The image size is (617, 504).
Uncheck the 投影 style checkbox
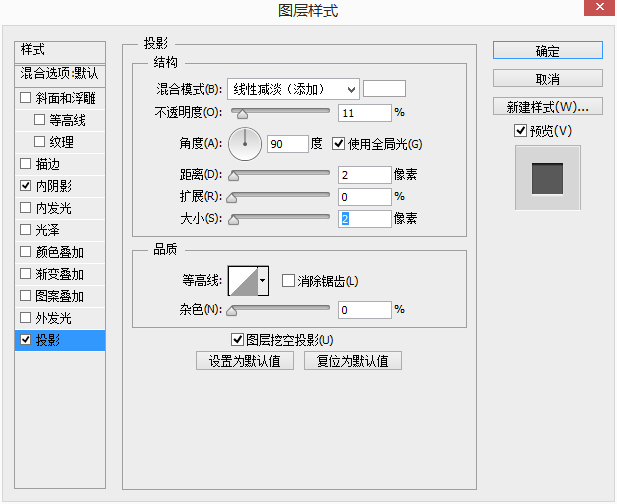point(26,340)
